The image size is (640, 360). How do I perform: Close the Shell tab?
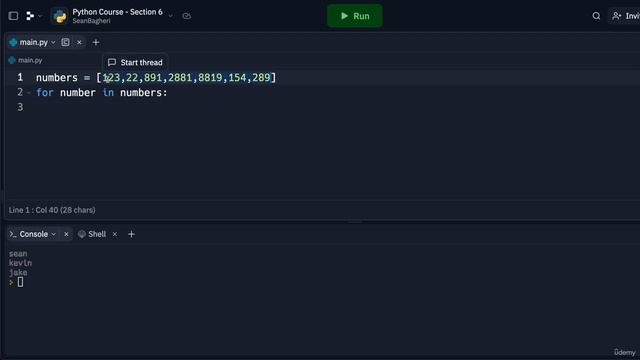coord(115,234)
